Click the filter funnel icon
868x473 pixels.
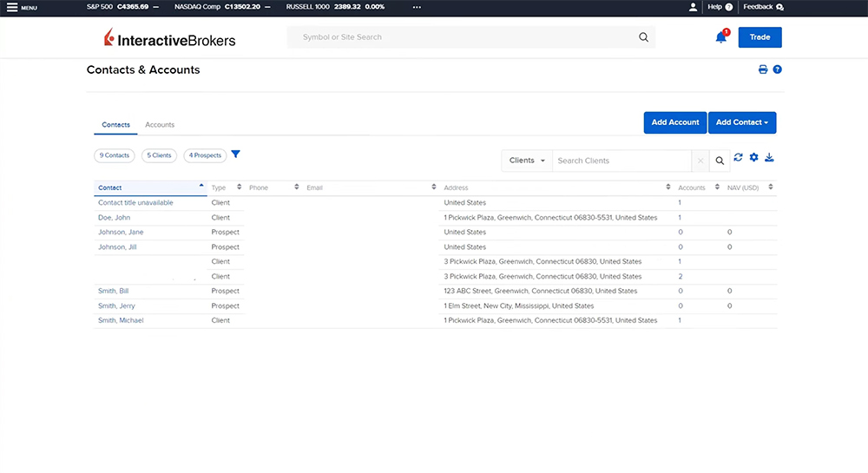point(235,154)
